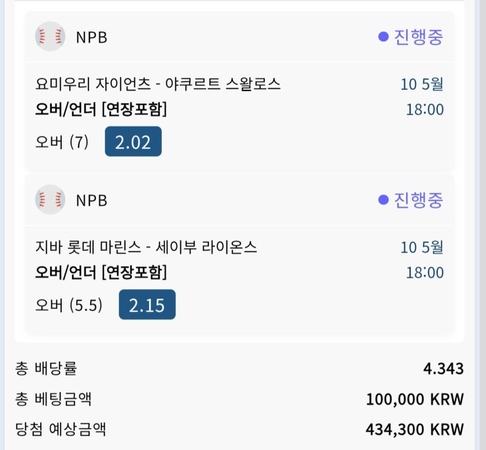This screenshot has height=450, width=486.
Task: Click the 오버 (7) selection label
Action: [x=62, y=142]
